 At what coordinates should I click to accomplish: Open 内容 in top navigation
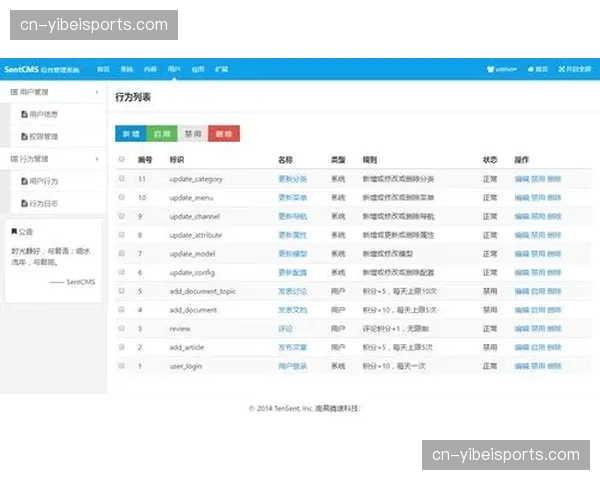tap(150, 69)
